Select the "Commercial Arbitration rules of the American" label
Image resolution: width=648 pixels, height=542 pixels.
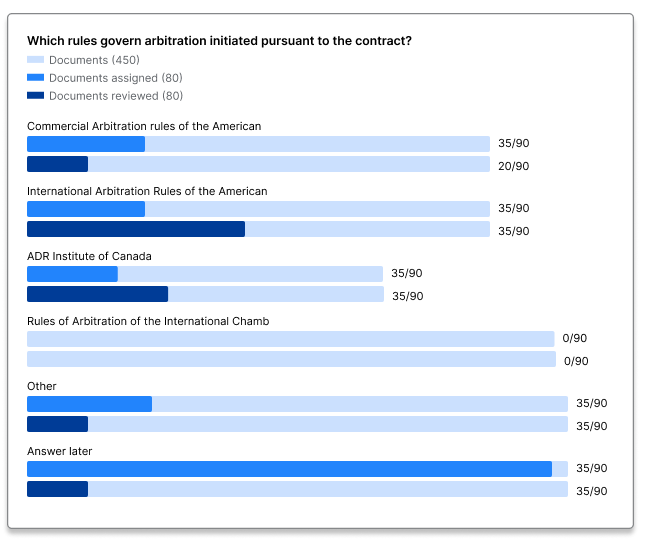tap(144, 126)
